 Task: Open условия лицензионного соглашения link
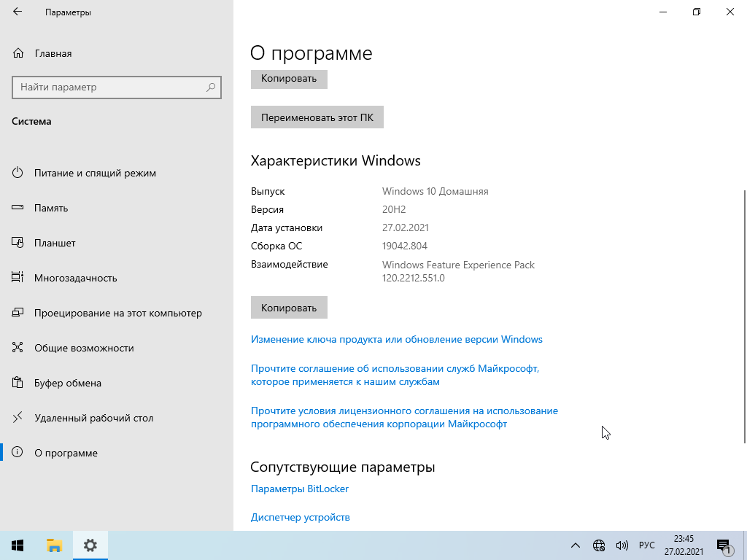pyautogui.click(x=404, y=417)
